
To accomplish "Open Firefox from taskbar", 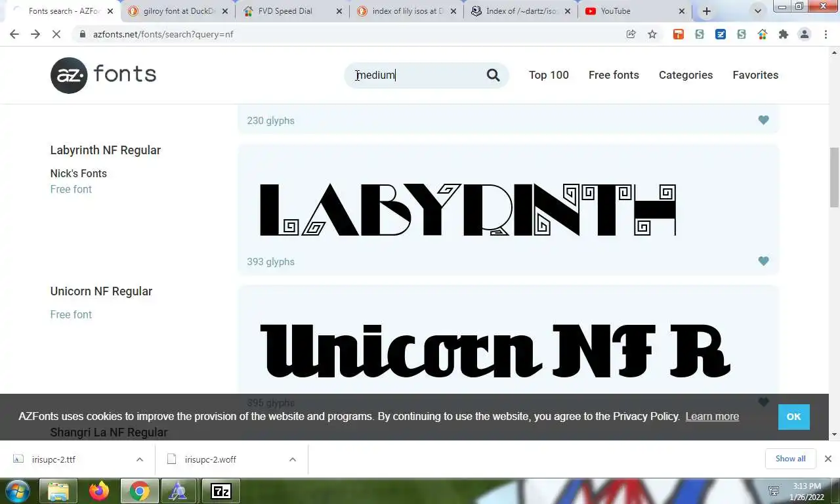I will click(x=99, y=491).
